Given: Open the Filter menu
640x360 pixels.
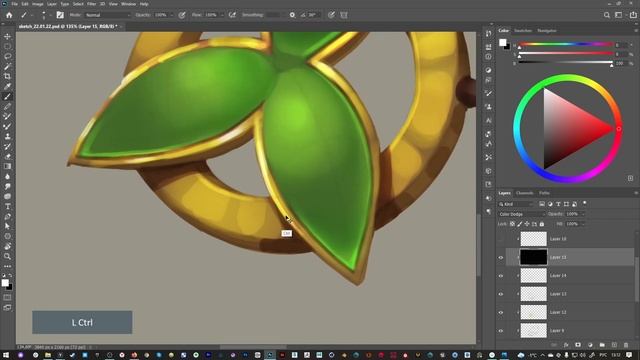Looking at the screenshot, I should click(91, 4).
